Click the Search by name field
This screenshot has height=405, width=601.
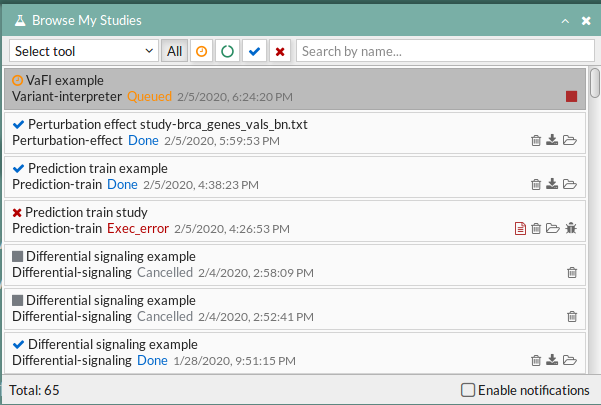[445, 51]
